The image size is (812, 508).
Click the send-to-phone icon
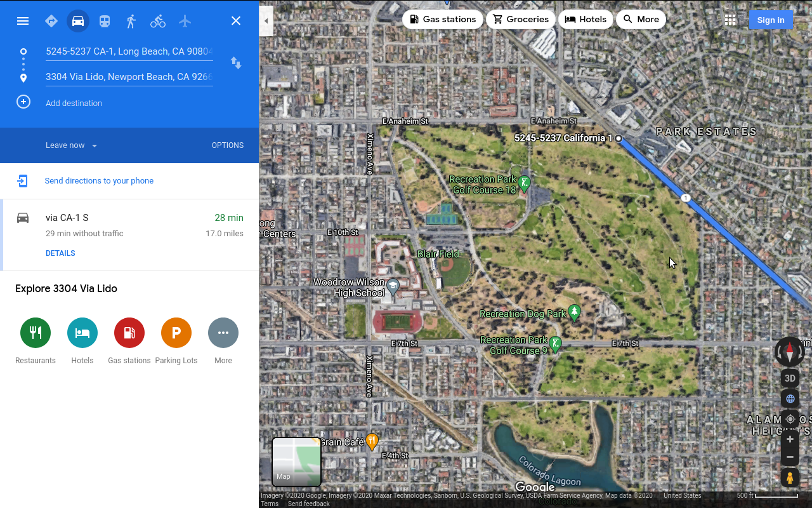click(23, 181)
